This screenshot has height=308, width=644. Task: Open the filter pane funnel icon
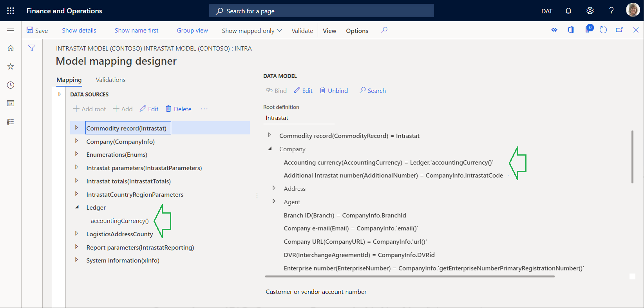pyautogui.click(x=32, y=48)
